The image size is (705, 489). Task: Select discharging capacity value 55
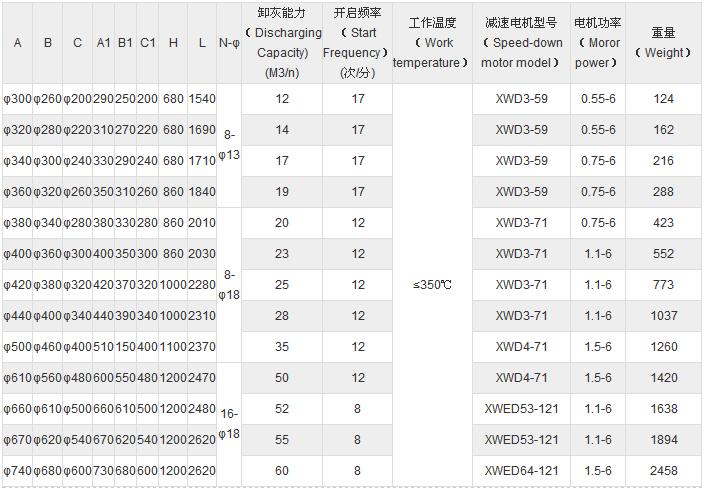coord(282,440)
